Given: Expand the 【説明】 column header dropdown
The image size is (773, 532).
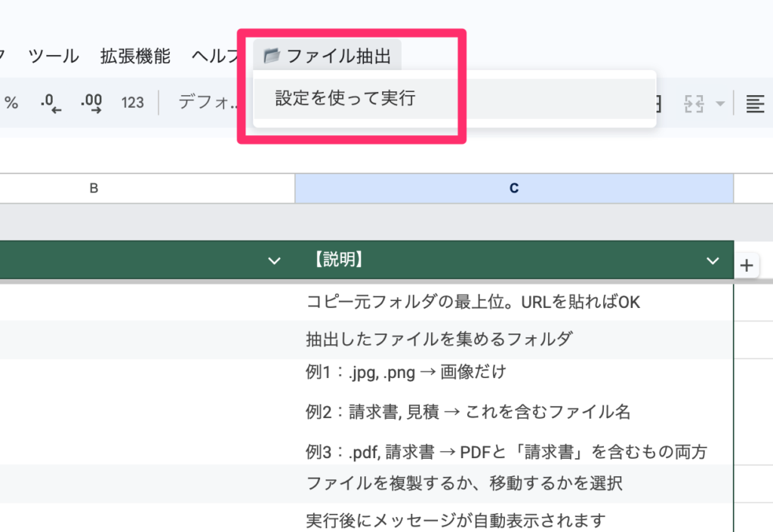Looking at the screenshot, I should [712, 261].
